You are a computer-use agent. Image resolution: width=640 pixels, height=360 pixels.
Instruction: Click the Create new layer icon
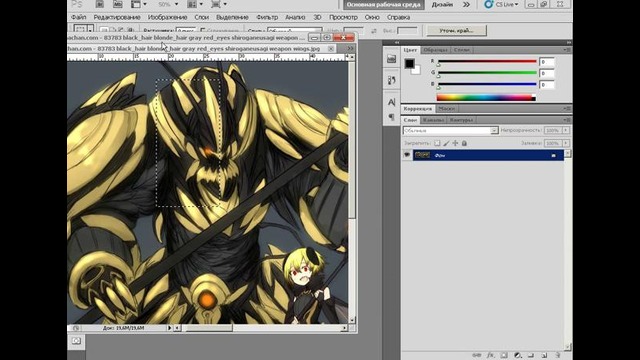tap(544, 355)
